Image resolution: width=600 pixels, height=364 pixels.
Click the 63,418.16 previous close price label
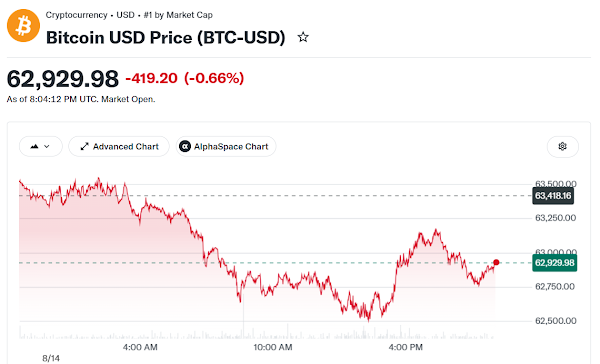coord(553,196)
